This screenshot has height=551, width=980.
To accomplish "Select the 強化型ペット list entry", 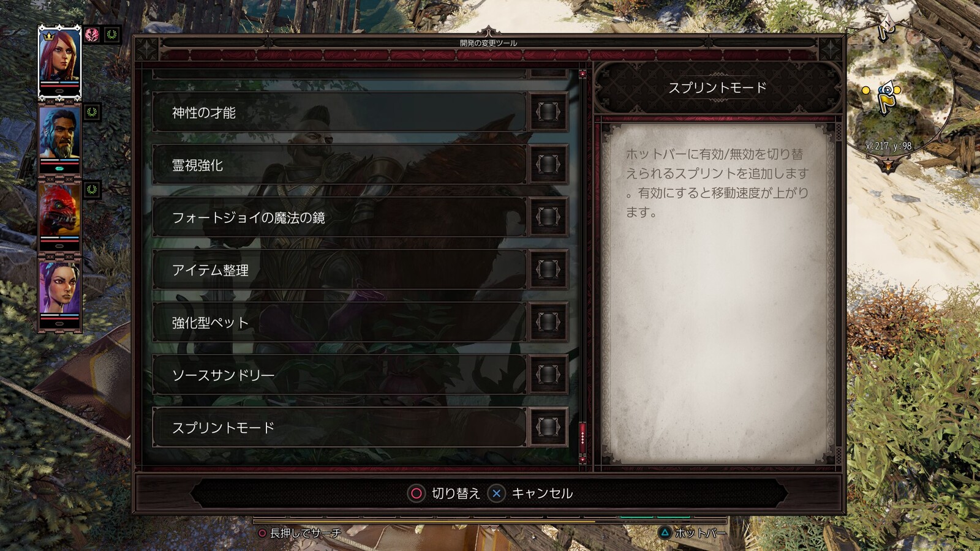I will pos(339,322).
